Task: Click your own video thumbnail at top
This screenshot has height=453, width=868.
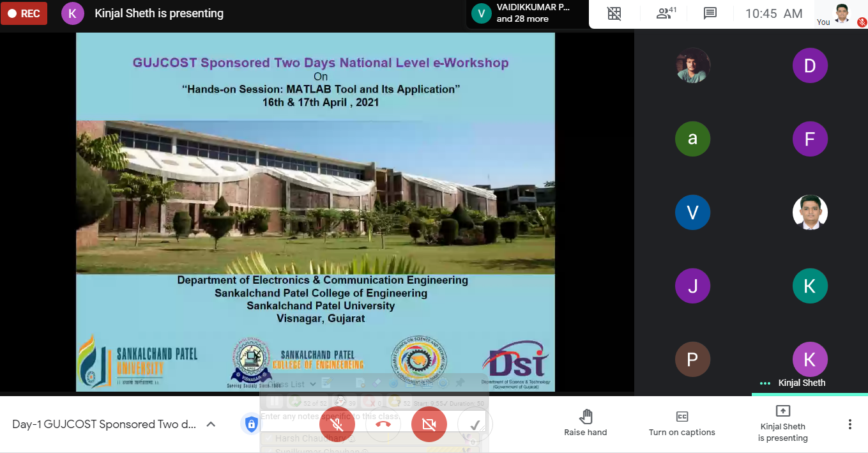Action: pyautogui.click(x=842, y=14)
